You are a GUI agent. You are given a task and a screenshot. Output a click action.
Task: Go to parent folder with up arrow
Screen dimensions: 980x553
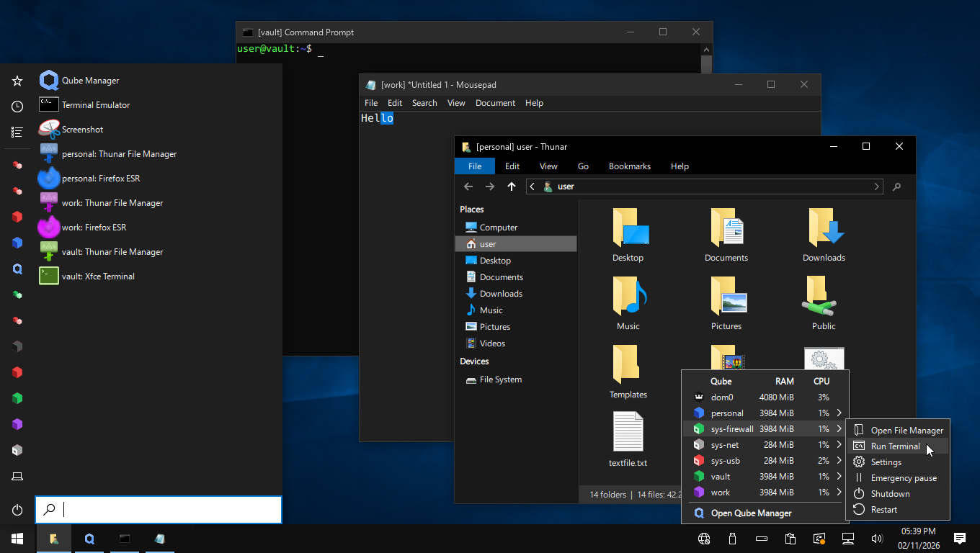(x=512, y=186)
